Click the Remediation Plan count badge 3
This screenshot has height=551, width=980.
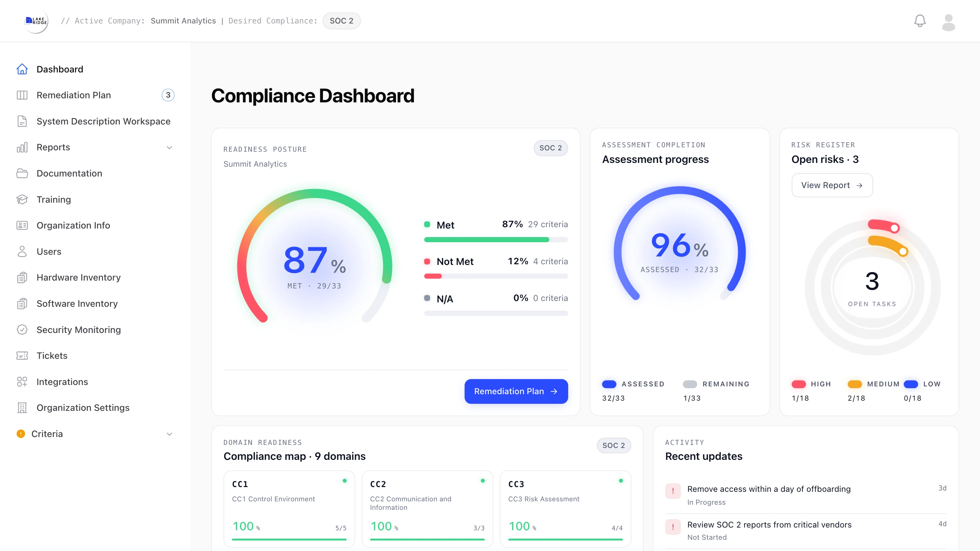[168, 95]
